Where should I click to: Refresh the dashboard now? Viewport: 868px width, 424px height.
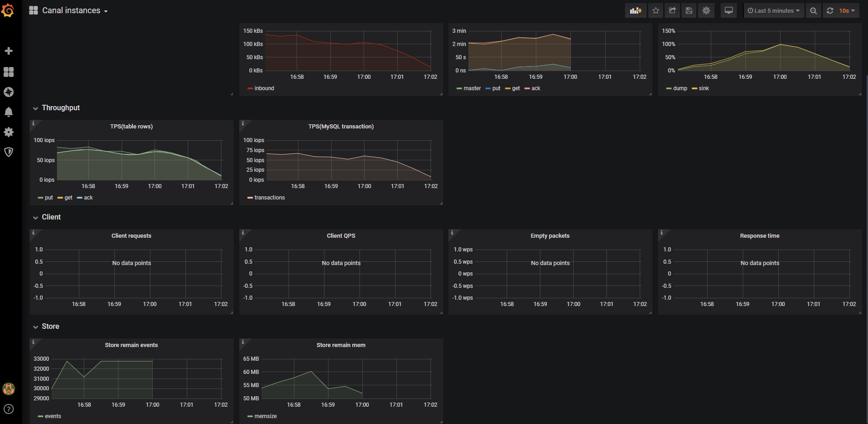coord(830,10)
